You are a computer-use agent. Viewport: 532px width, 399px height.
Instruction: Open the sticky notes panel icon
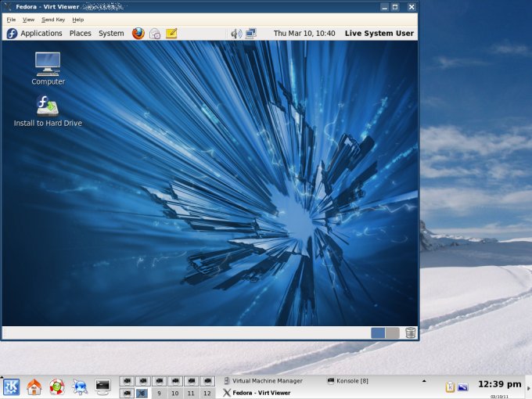[x=171, y=34]
